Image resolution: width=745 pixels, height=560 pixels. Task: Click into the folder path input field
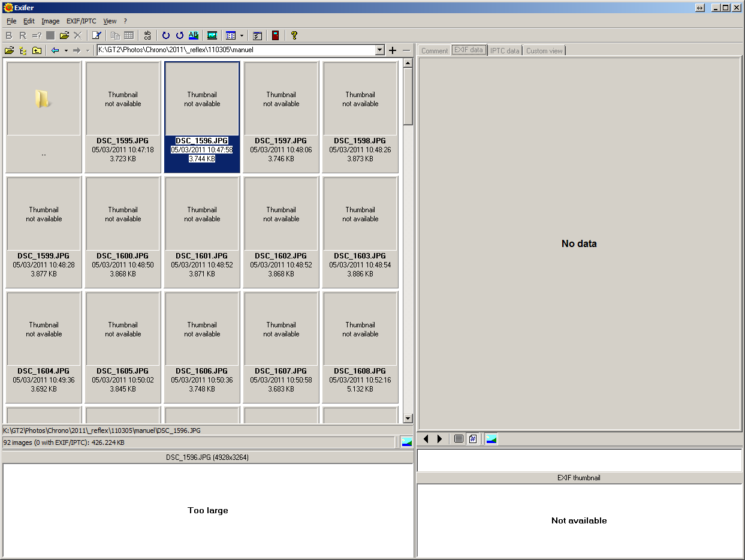coord(236,50)
